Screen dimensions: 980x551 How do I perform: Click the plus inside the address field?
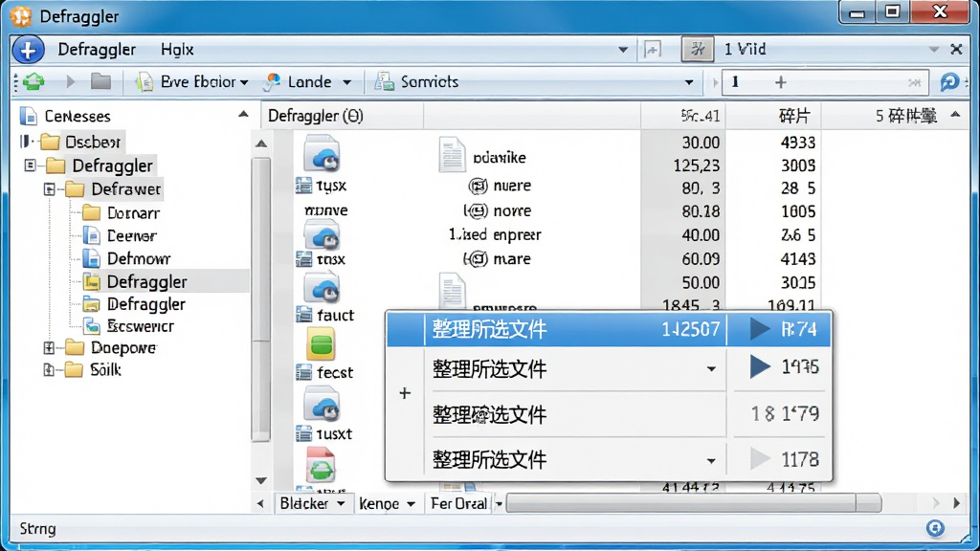(780, 82)
